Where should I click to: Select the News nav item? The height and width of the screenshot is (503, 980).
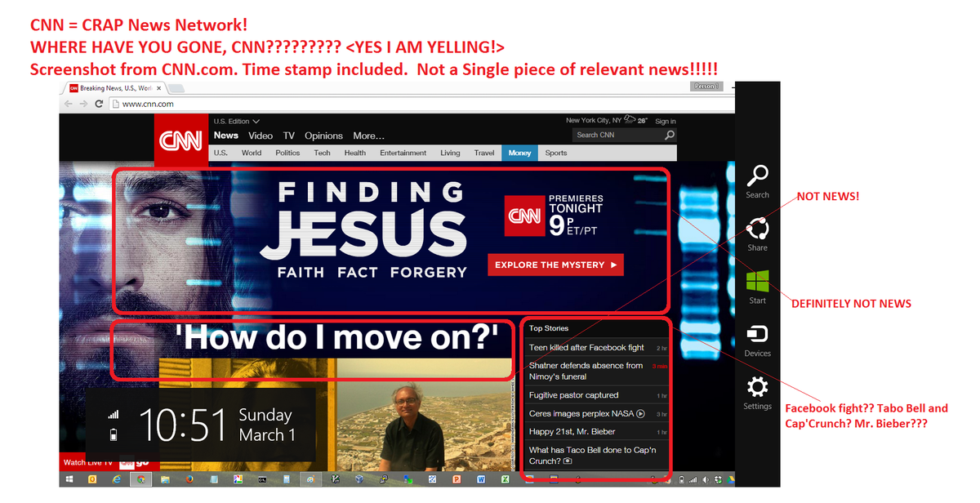point(226,136)
